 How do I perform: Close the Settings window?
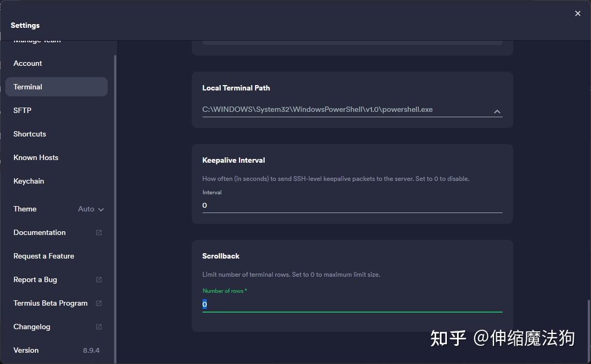point(578,13)
